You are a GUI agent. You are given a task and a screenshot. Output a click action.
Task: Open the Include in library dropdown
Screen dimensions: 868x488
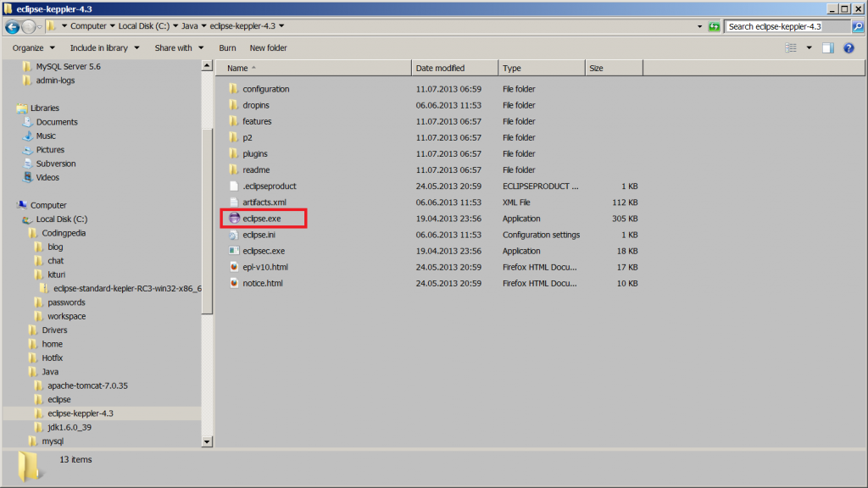pyautogui.click(x=104, y=48)
